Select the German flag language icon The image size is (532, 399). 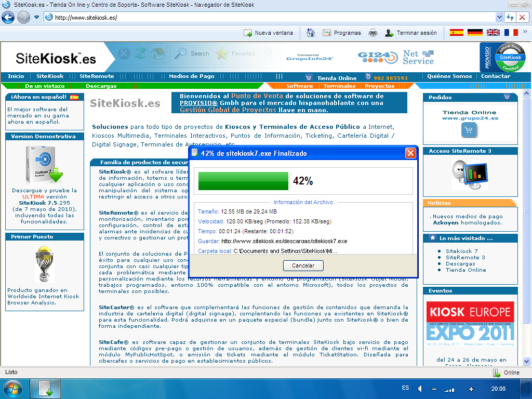[475, 33]
